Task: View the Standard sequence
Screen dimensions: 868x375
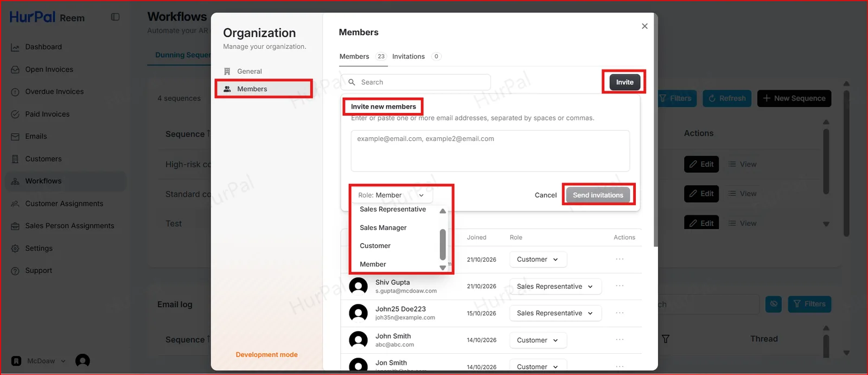Action: coord(742,194)
